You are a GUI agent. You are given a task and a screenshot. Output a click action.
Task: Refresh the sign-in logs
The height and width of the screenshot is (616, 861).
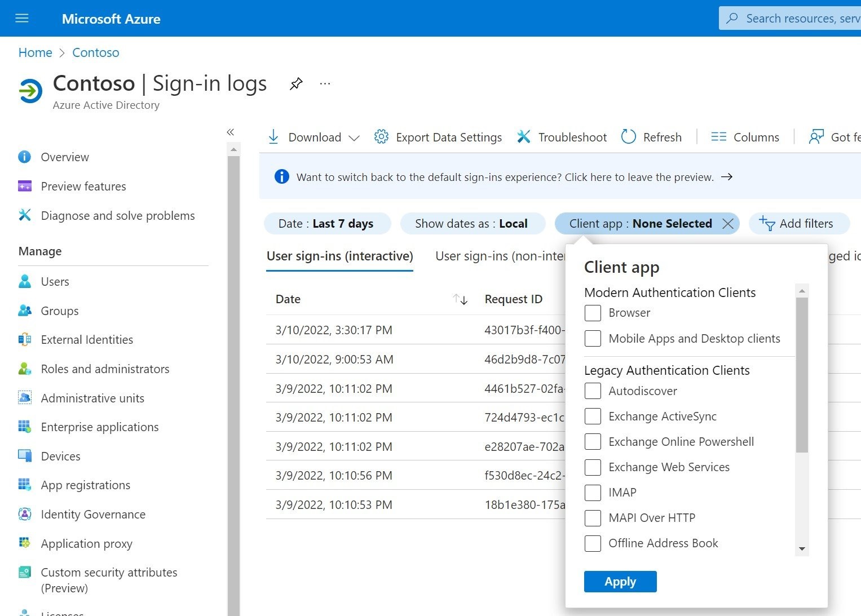tap(651, 136)
